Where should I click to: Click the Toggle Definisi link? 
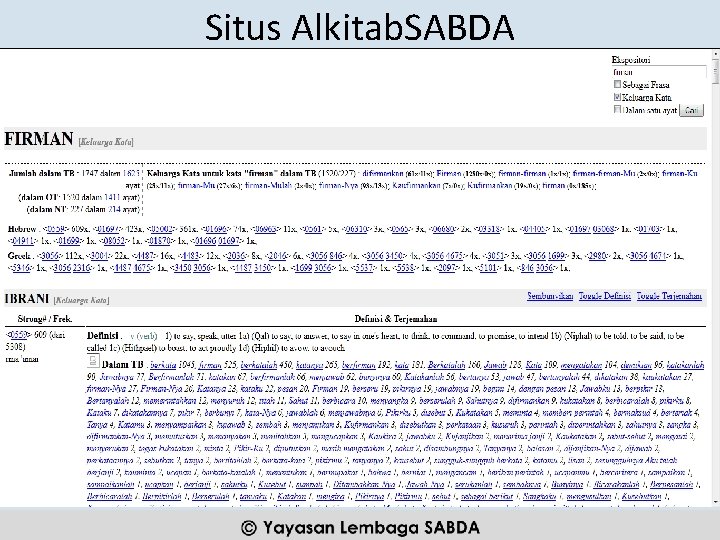click(x=604, y=296)
